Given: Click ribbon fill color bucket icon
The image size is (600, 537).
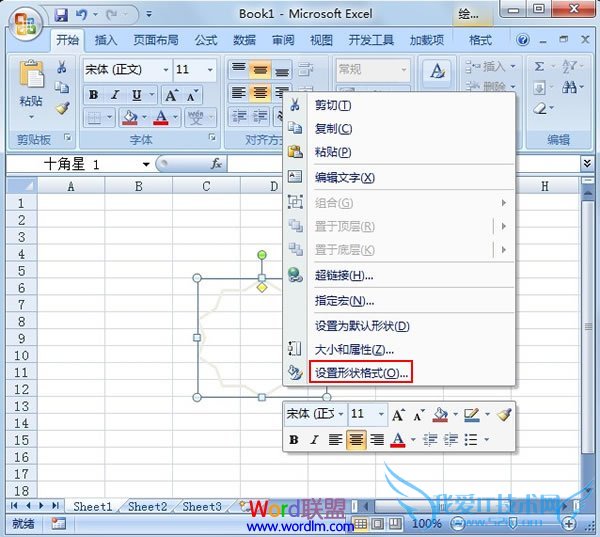Looking at the screenshot, I should (130, 118).
